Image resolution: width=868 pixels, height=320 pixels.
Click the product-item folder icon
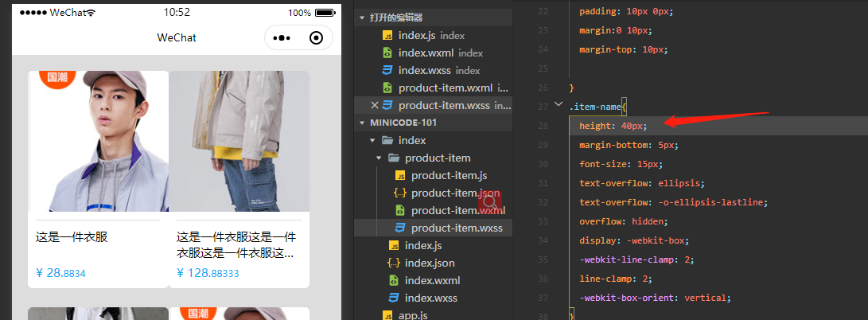[x=394, y=158]
